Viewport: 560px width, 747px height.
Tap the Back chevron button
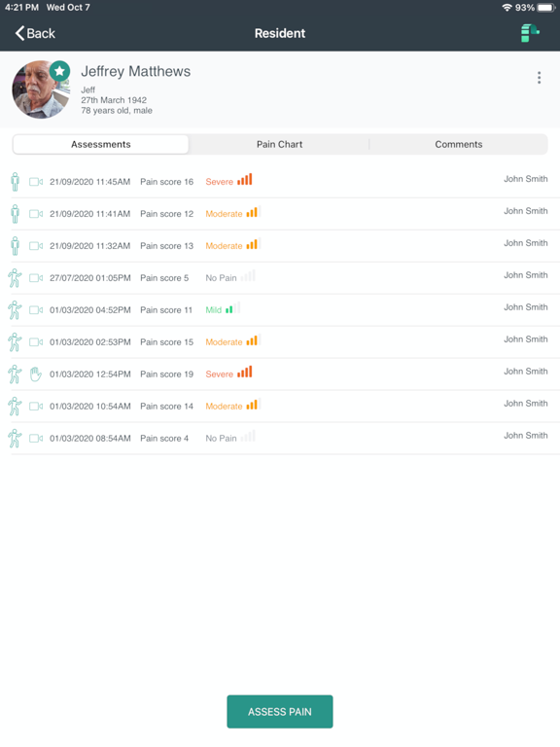pos(35,33)
